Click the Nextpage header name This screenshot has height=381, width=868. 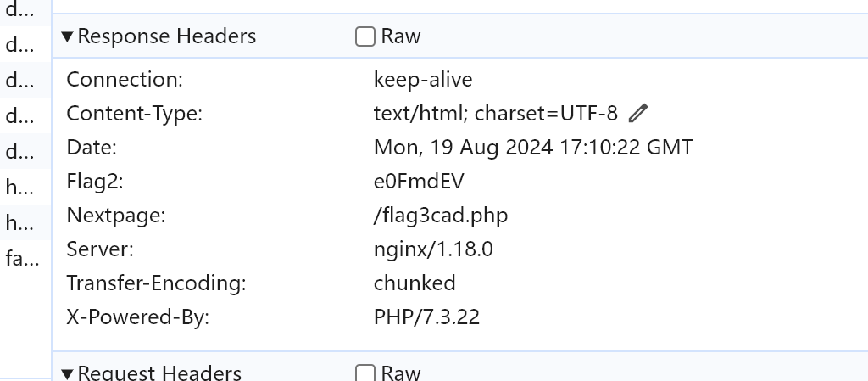[115, 216]
